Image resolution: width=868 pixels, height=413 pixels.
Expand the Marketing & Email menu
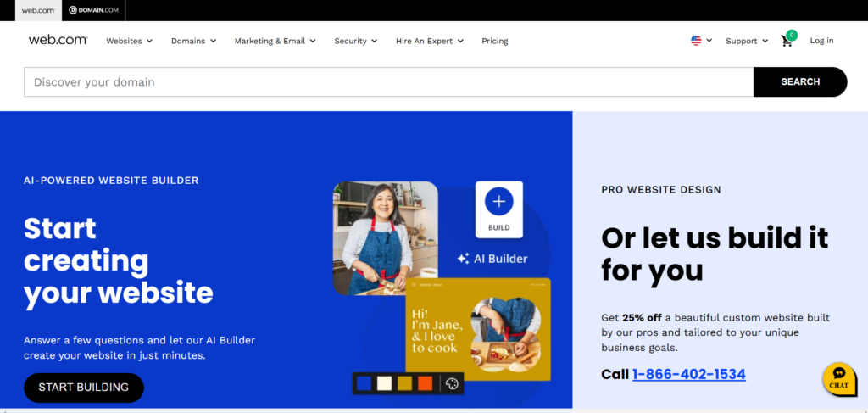(275, 41)
